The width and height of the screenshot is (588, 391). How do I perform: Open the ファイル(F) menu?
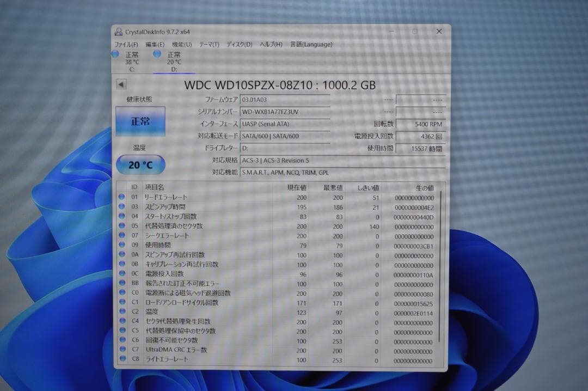(126, 44)
